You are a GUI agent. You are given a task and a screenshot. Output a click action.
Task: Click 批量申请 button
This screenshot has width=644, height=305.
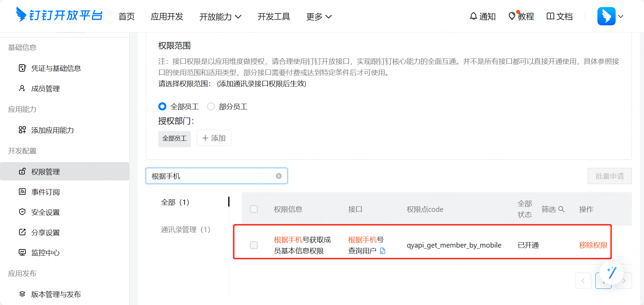coord(610,176)
